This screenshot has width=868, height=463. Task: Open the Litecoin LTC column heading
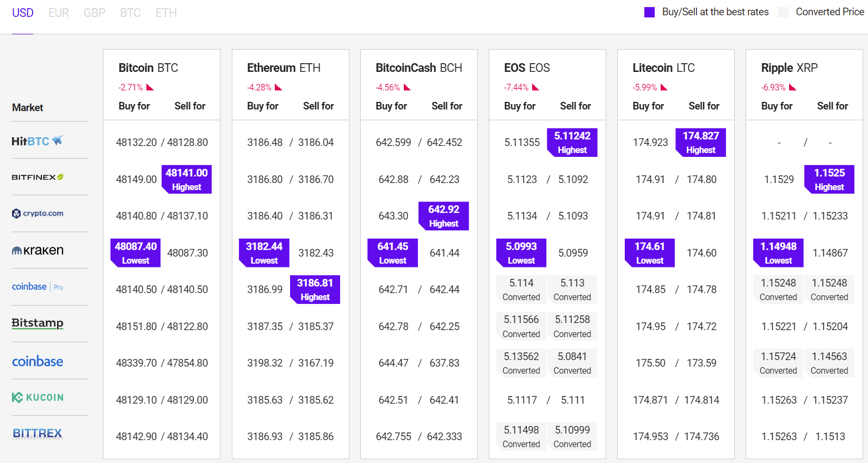[663, 68]
